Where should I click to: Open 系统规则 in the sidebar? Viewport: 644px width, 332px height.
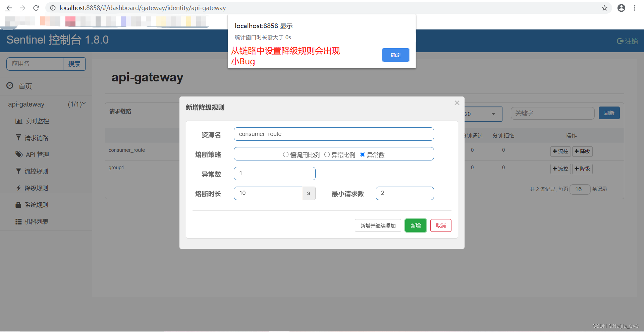(x=37, y=205)
